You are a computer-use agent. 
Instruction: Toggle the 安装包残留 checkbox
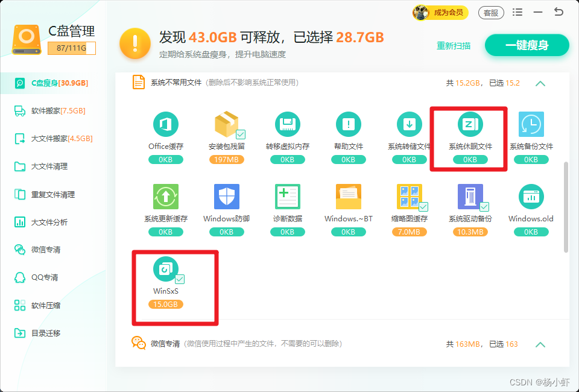click(x=241, y=134)
